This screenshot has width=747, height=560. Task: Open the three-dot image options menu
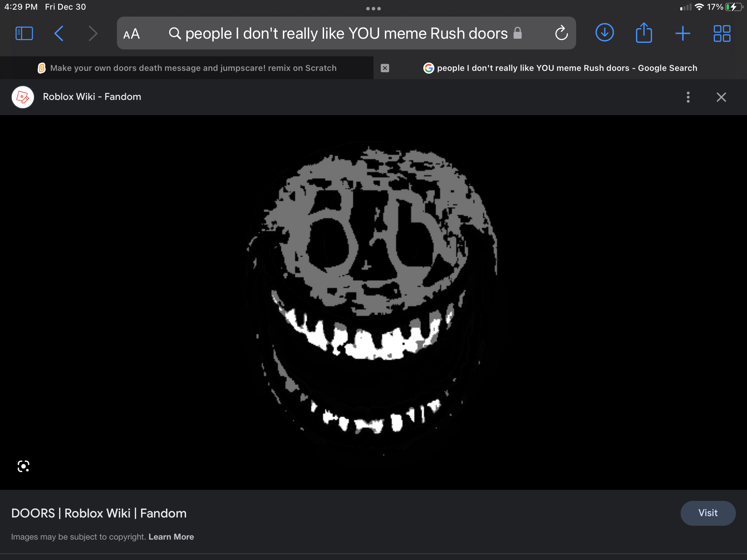click(688, 97)
